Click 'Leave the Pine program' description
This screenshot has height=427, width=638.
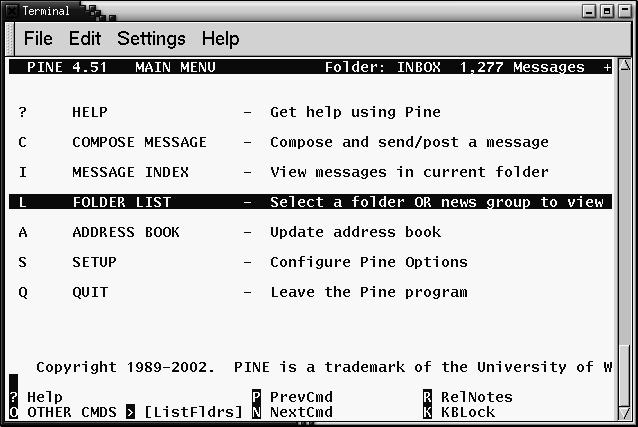coord(369,292)
